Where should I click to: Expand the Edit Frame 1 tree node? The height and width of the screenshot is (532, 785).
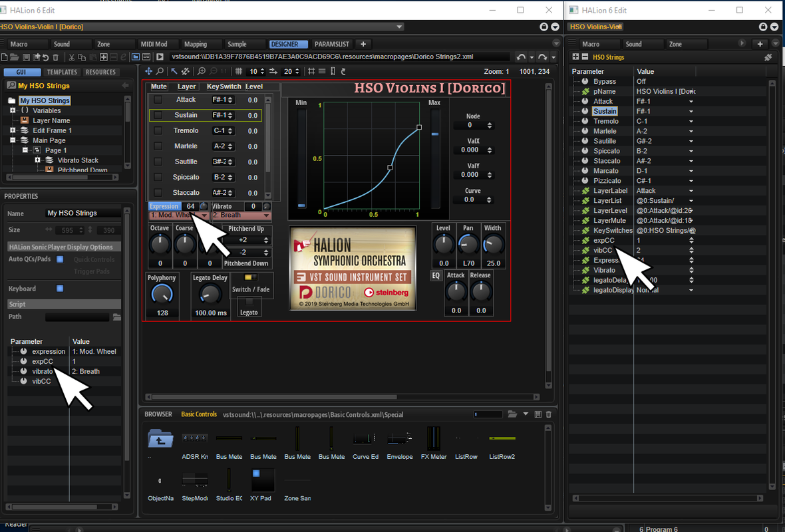pyautogui.click(x=13, y=130)
